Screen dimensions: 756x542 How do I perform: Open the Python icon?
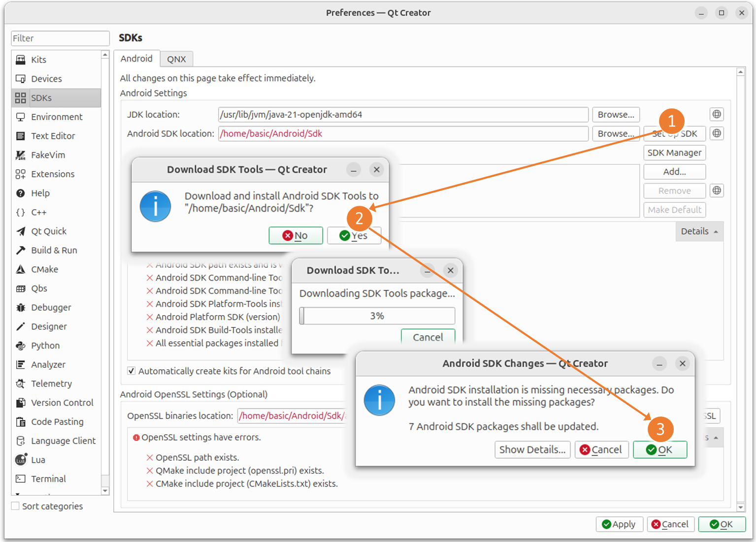[x=20, y=346]
